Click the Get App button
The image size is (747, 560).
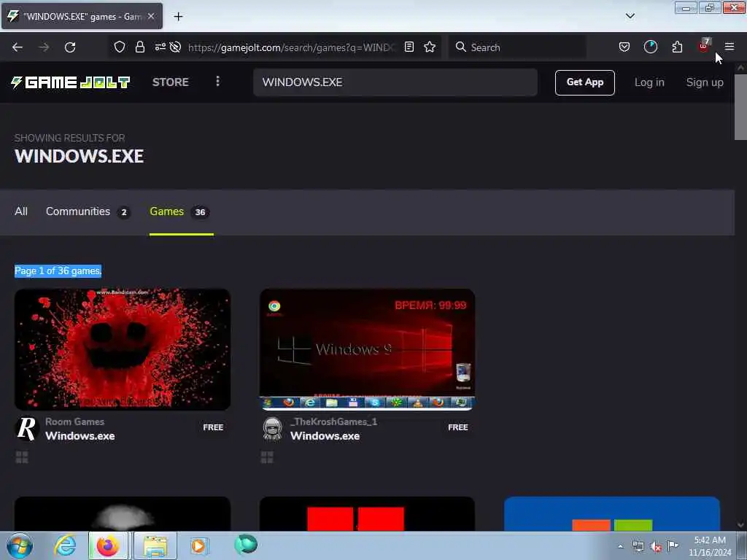tap(584, 82)
